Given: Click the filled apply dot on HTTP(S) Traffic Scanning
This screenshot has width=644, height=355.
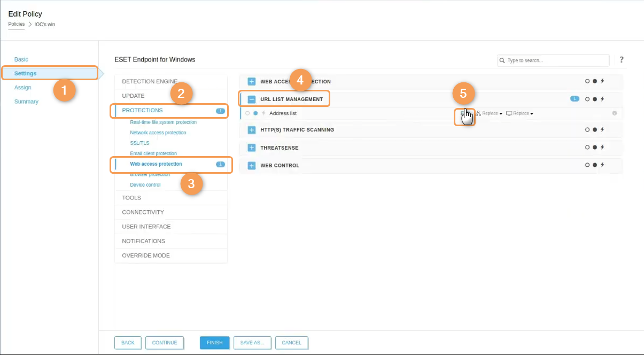Looking at the screenshot, I should [594, 130].
